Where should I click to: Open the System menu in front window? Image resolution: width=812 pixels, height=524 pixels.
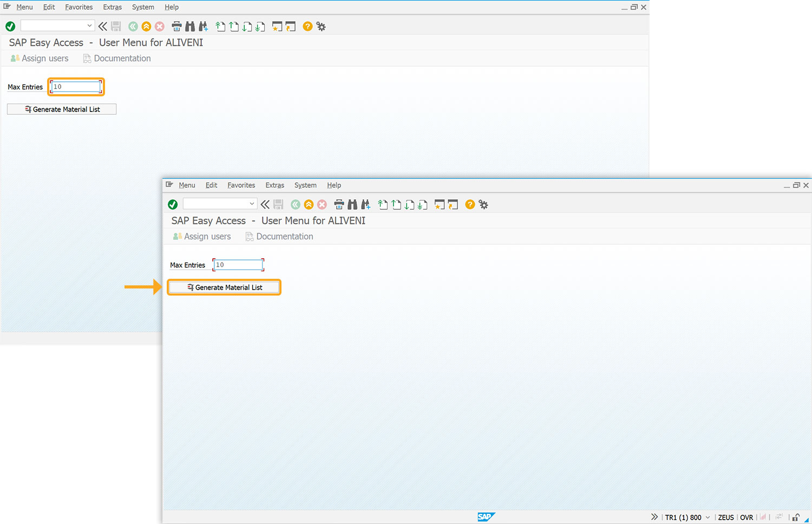click(305, 185)
